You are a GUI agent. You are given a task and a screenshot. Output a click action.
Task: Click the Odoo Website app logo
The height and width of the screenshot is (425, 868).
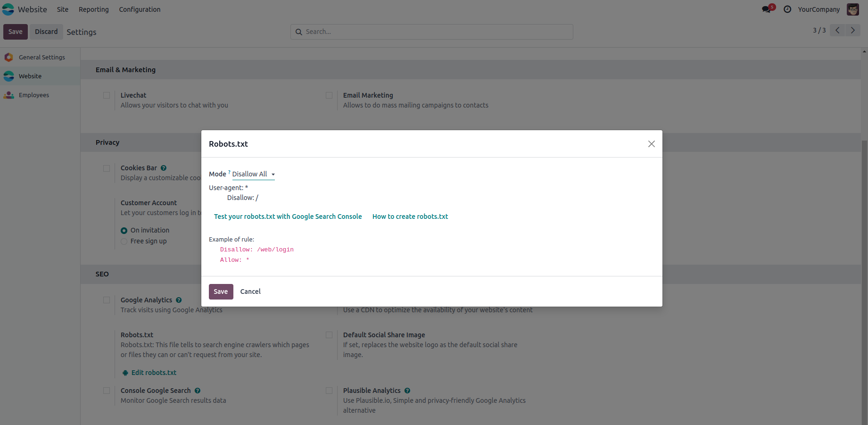[8, 9]
